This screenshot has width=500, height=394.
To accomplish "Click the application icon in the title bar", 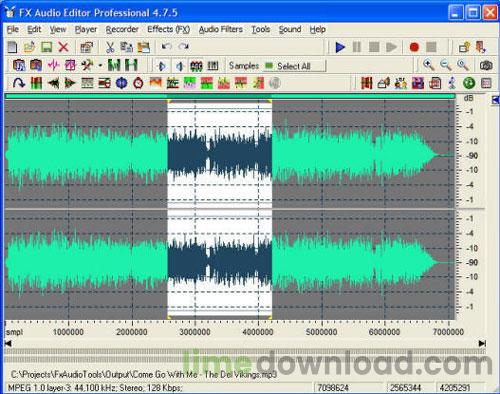I will tap(10, 12).
